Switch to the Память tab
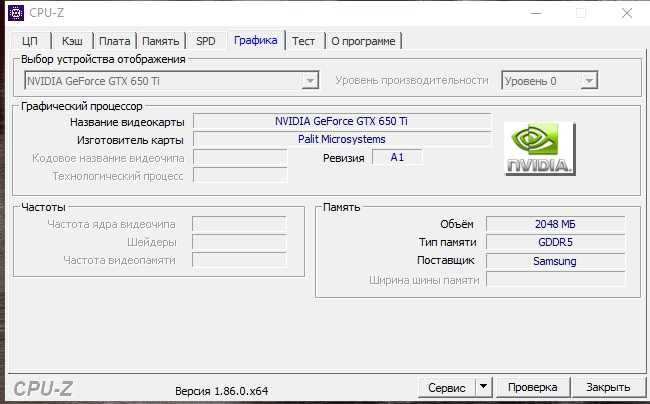 [x=160, y=41]
